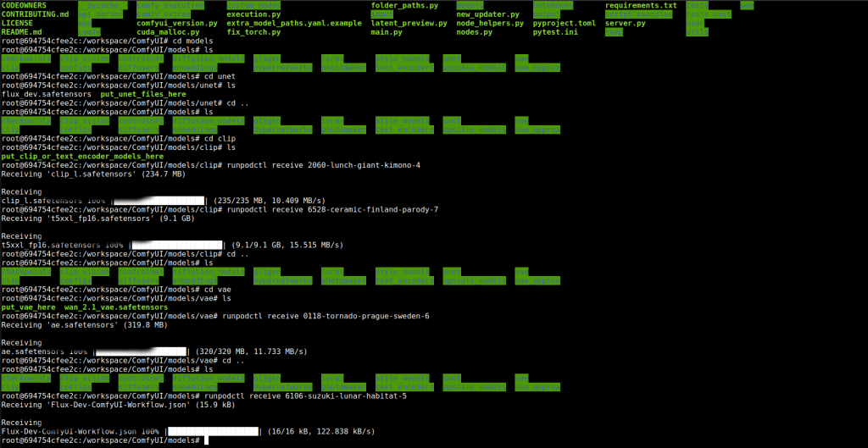Click the t5xxl_fp16.safetensors progress bar
Image resolution: width=868 pixels, height=448 pixels.
(x=178, y=245)
